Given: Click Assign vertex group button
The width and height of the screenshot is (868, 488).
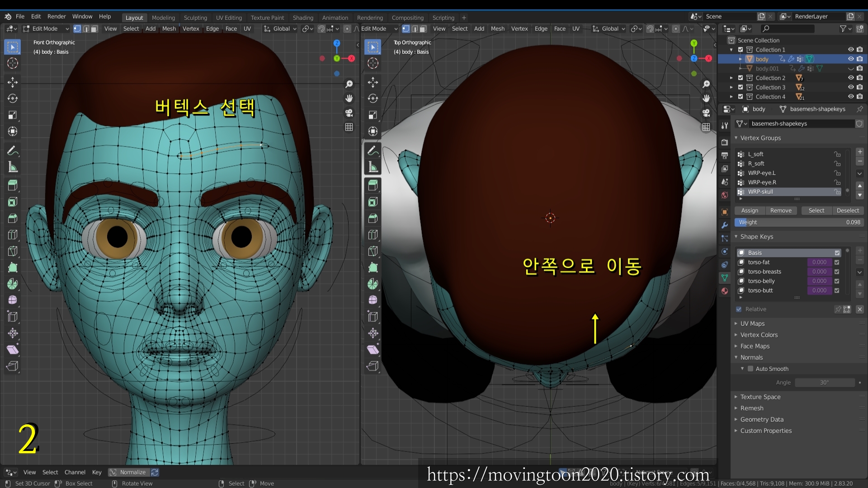Looking at the screenshot, I should coord(750,211).
